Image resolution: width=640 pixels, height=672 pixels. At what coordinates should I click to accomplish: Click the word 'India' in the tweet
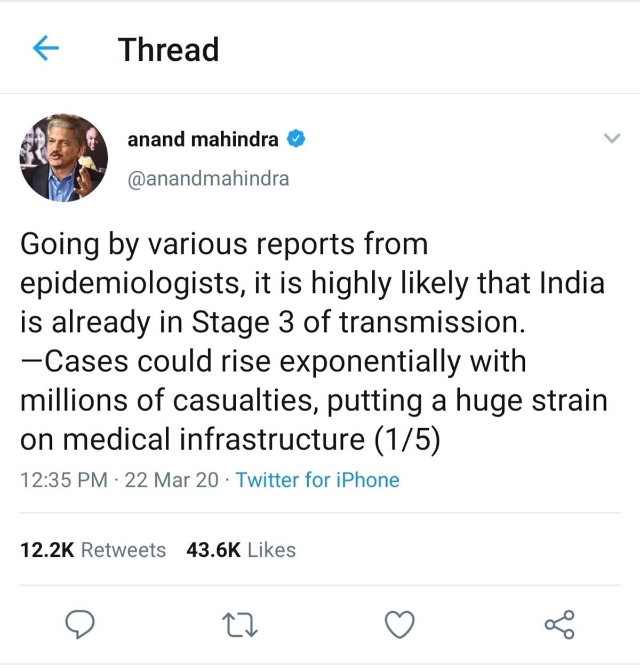[x=572, y=283]
